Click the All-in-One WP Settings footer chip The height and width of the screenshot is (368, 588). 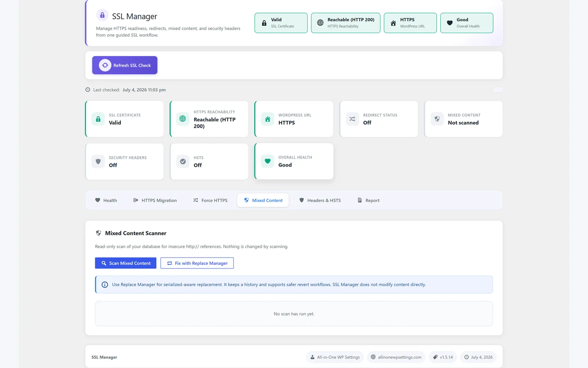click(335, 357)
